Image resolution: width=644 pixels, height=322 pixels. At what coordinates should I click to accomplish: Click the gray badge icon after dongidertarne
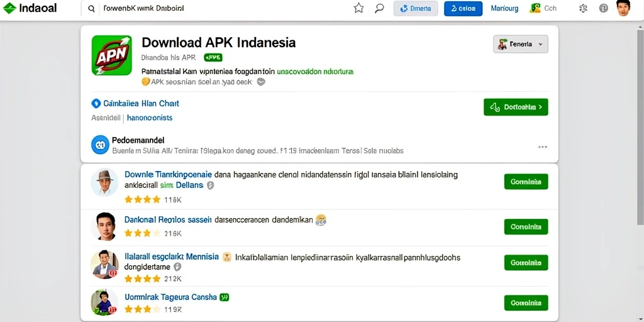(x=177, y=267)
